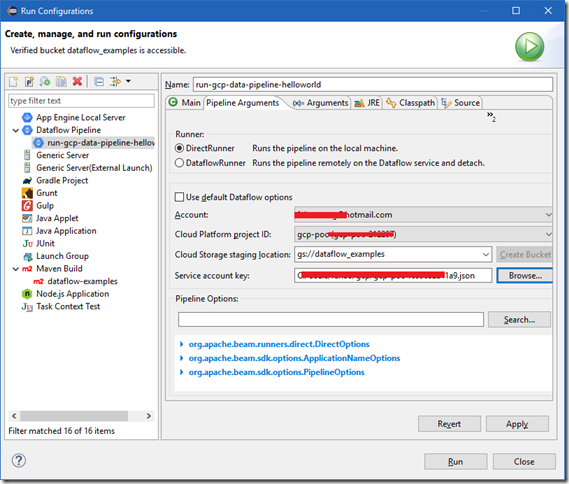This screenshot has height=484, width=569.
Task: Open the Cloud Storage staging location dropdown
Action: [x=486, y=254]
